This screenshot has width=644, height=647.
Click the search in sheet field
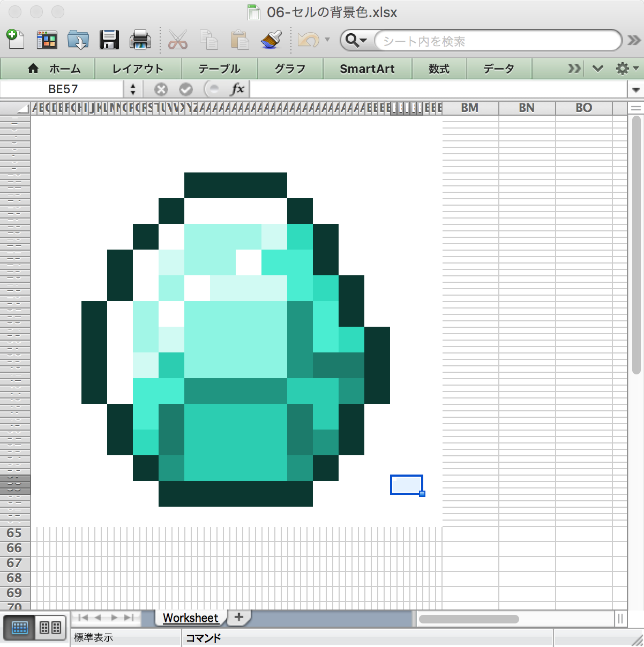point(498,41)
